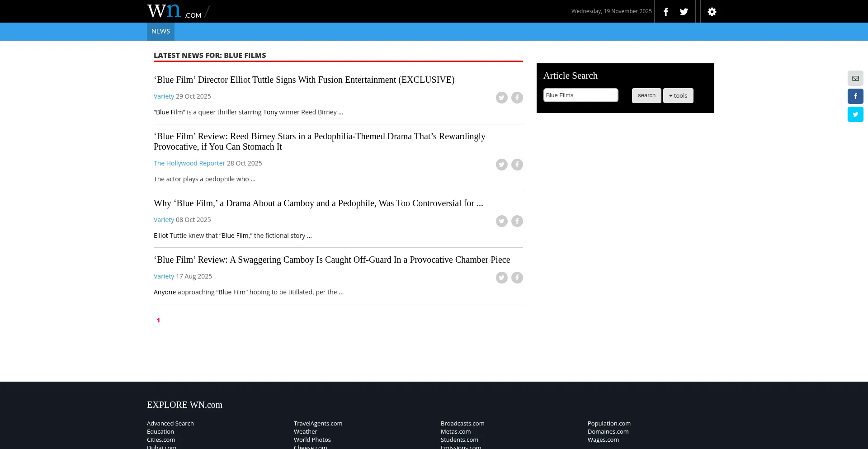Open TravelAgents.com footer link
Viewport: 868px width, 449px height.
[x=318, y=424]
